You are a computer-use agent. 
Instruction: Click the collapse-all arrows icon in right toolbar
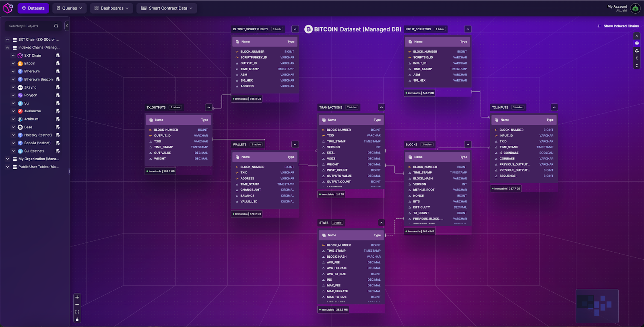(x=637, y=58)
